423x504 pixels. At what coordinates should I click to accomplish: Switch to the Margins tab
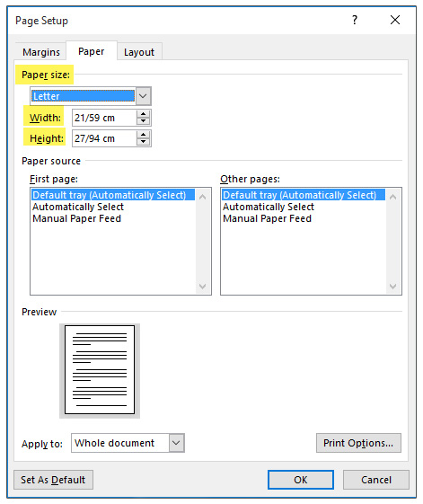(x=41, y=52)
